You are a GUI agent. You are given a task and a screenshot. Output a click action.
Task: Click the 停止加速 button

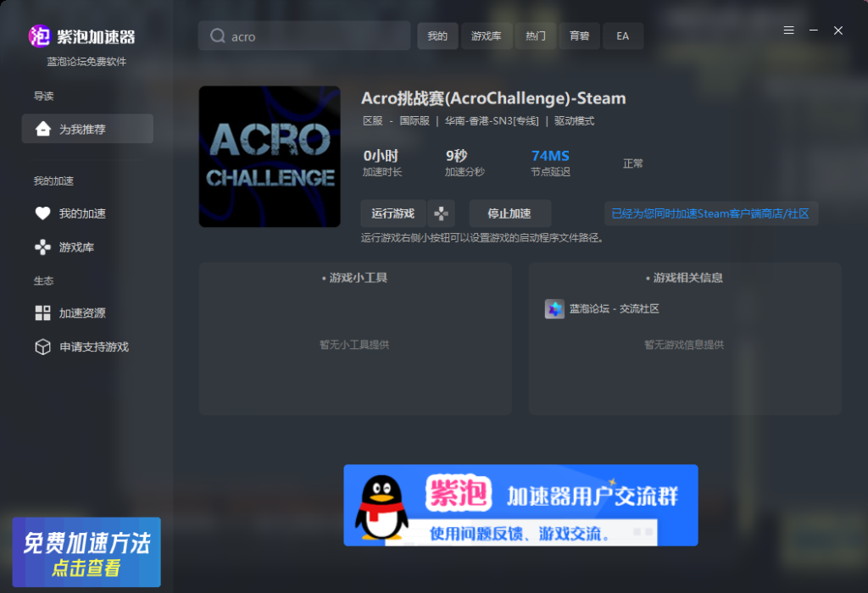click(509, 213)
